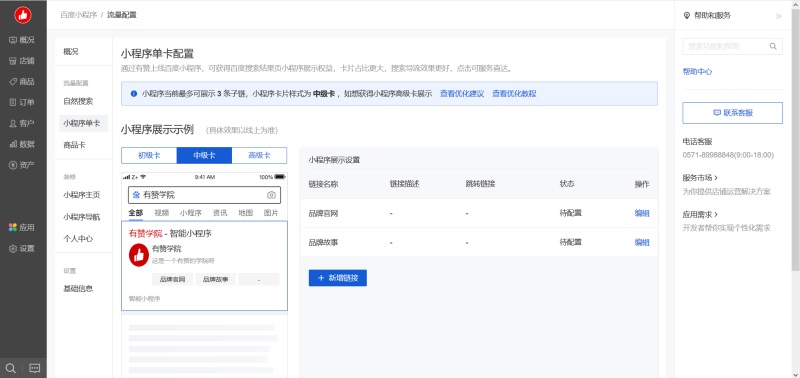Screen dimensions: 800x378
Task: Click the camera icon in the phone search bar
Action: [271, 195]
